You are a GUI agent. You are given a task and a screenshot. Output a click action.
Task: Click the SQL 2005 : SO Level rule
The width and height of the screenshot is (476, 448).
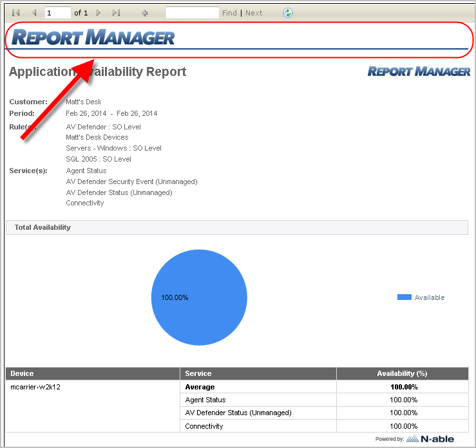99,159
